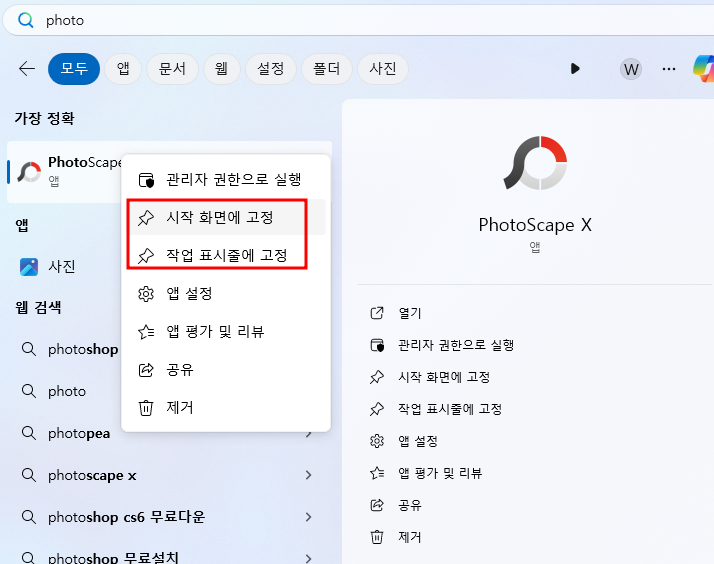Expand 'photoshop 무료설치' chevron

[x=309, y=559]
